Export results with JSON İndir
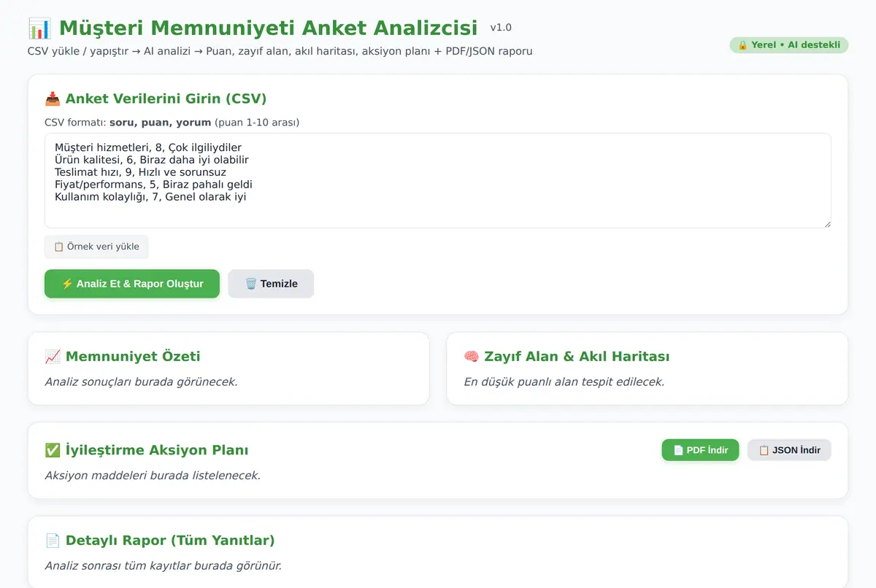 (789, 450)
